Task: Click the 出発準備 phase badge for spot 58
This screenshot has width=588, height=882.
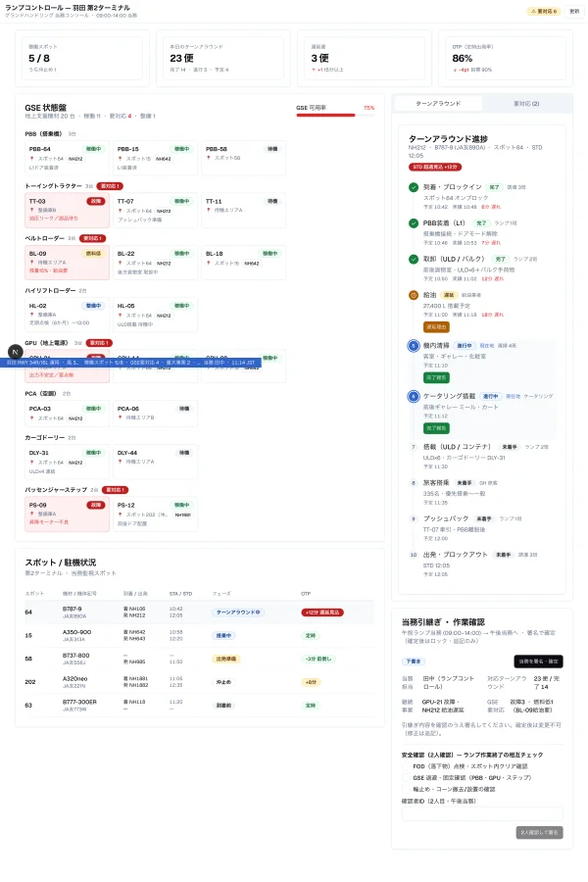Action: (226, 659)
